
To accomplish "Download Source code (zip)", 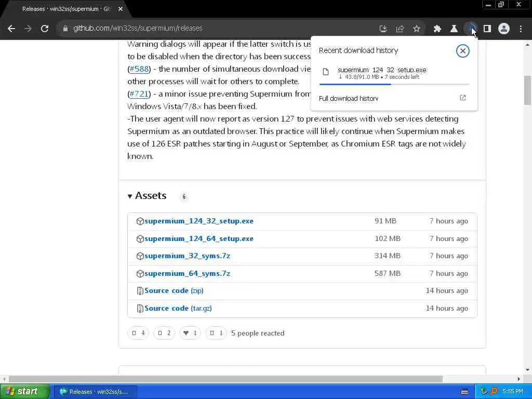I will (174, 291).
